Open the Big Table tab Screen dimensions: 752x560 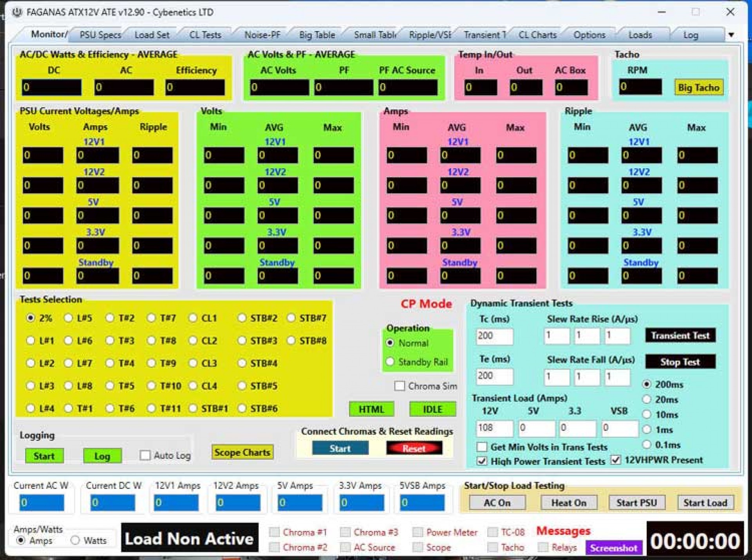[x=317, y=35]
